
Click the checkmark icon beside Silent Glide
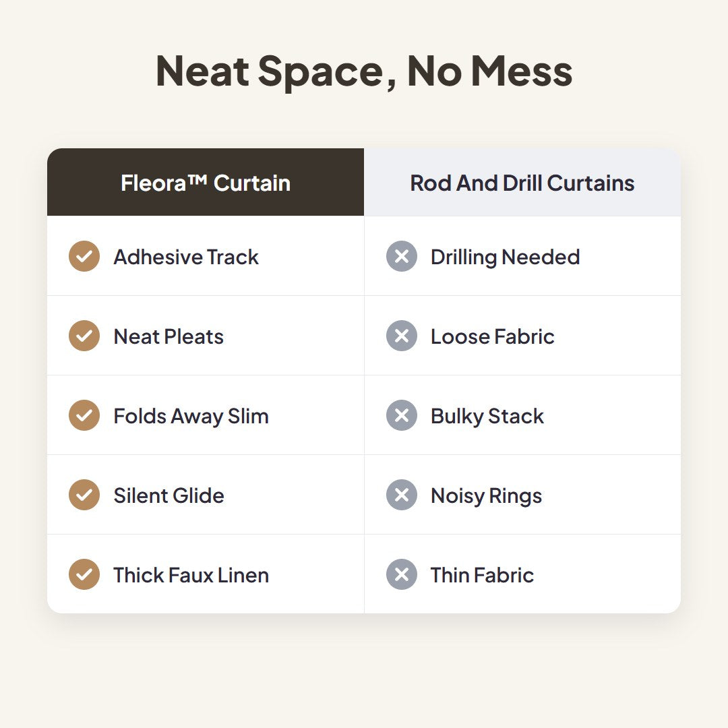point(84,495)
